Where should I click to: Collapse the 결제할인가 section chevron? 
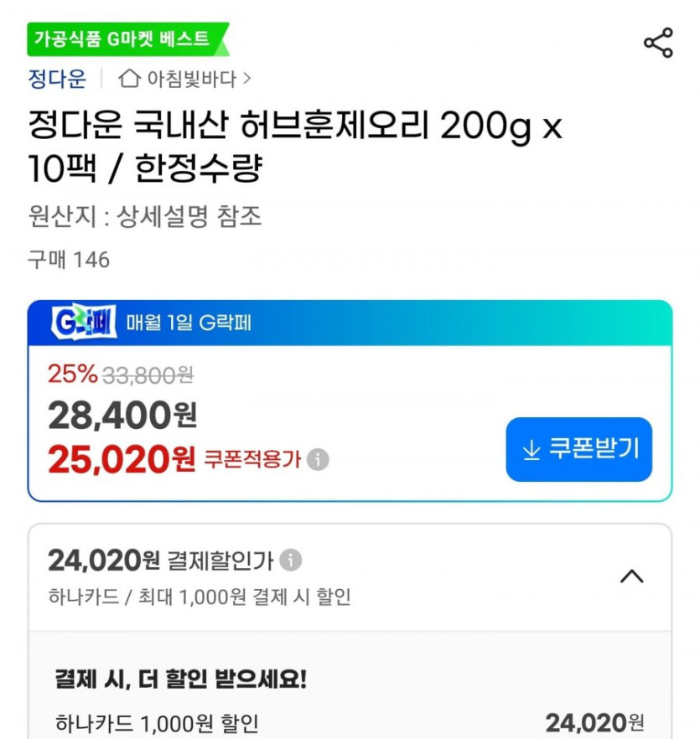point(631,576)
